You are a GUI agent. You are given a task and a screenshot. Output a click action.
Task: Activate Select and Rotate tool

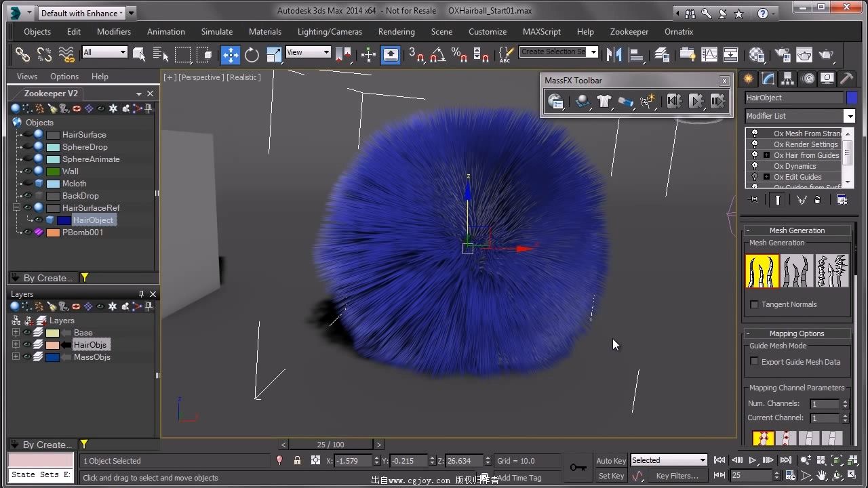(x=252, y=55)
